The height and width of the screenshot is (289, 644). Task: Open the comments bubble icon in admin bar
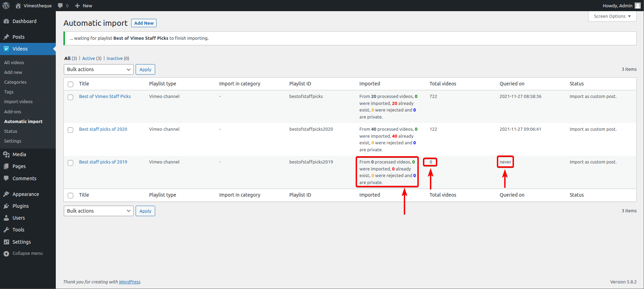tap(60, 6)
